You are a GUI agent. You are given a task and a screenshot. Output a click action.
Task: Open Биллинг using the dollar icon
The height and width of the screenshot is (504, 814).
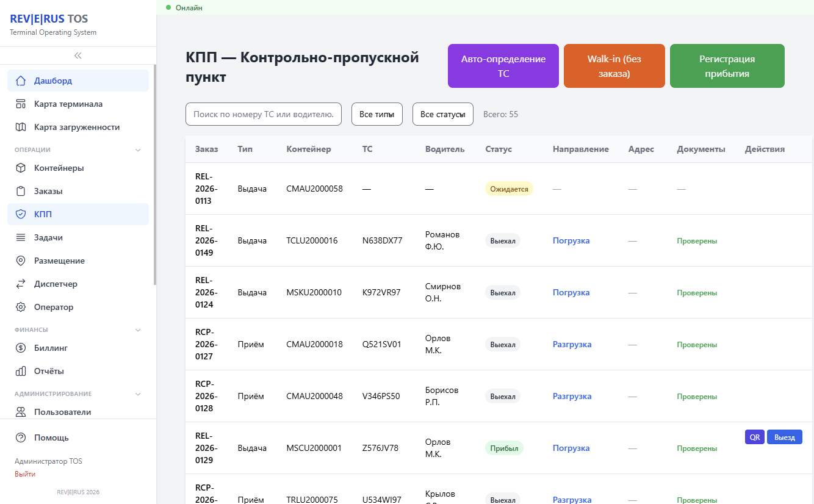click(21, 347)
